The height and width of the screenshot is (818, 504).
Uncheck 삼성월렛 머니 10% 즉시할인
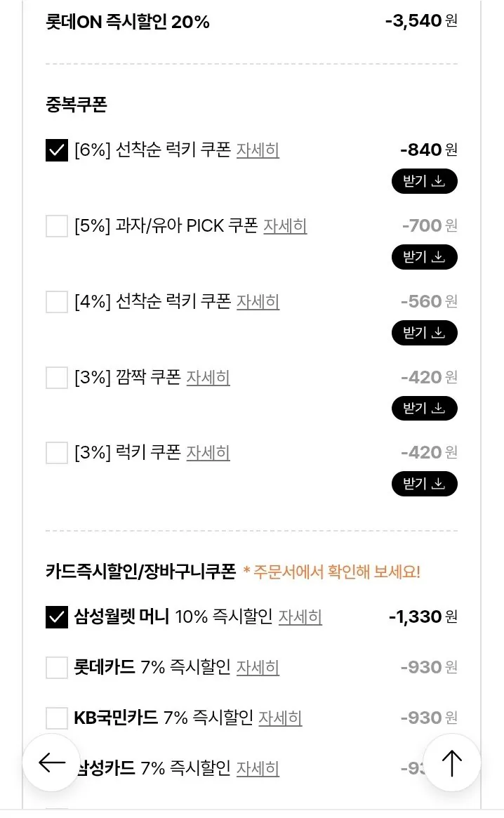56,618
